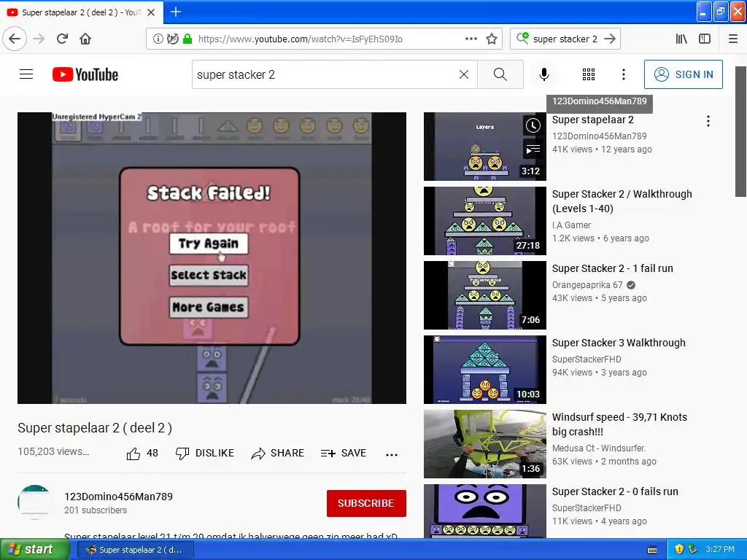
Task: Start voice search with the microphone icon
Action: pos(544,74)
